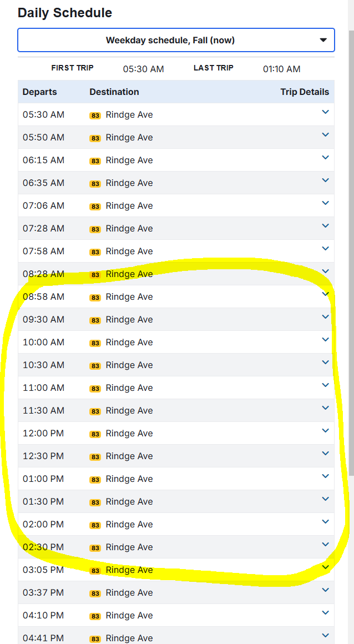Click the route 83 badge at 06:35 AM
The height and width of the screenshot is (644, 354).
[x=95, y=184]
